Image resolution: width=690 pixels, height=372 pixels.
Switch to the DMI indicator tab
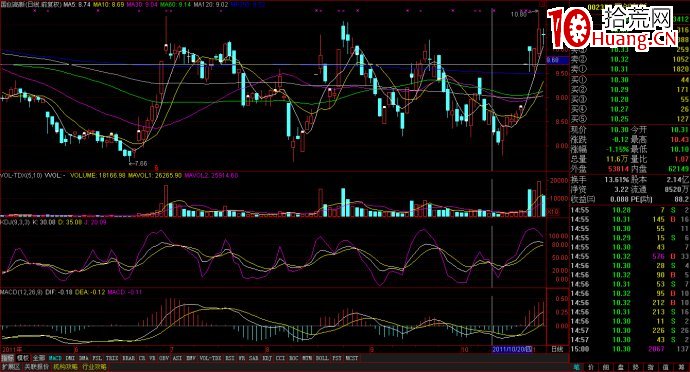(70, 358)
